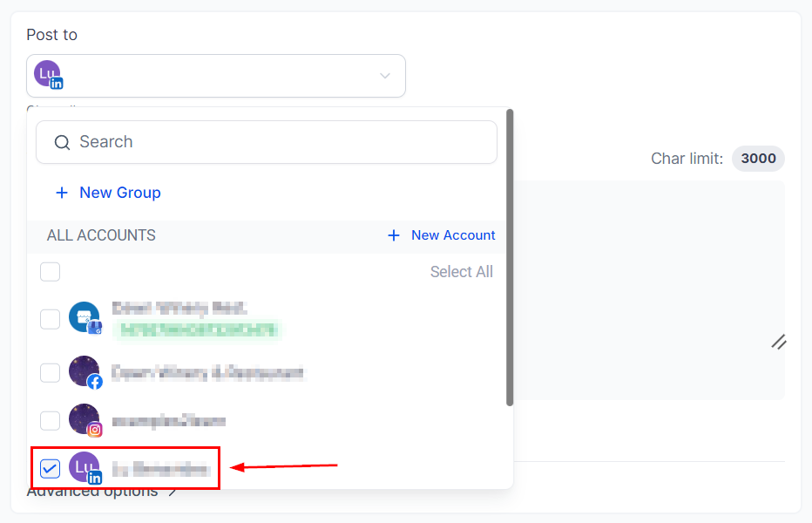Click the magnifier icon in the search box

(x=62, y=142)
